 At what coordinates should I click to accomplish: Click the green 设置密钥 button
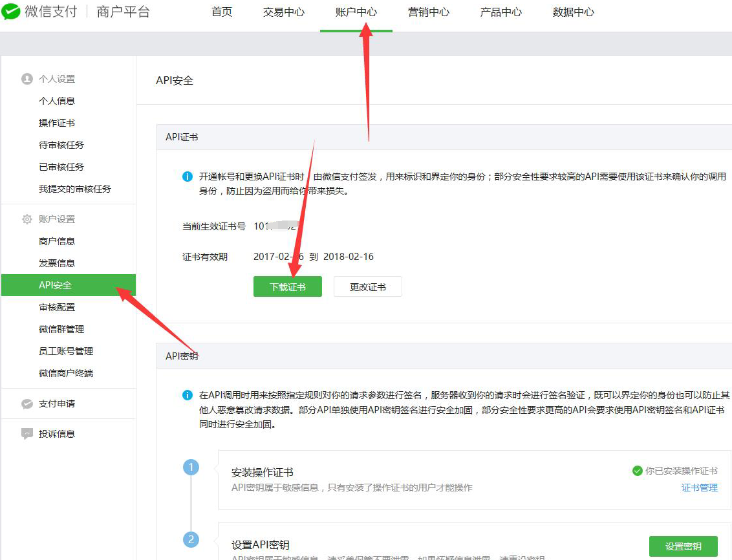click(684, 546)
